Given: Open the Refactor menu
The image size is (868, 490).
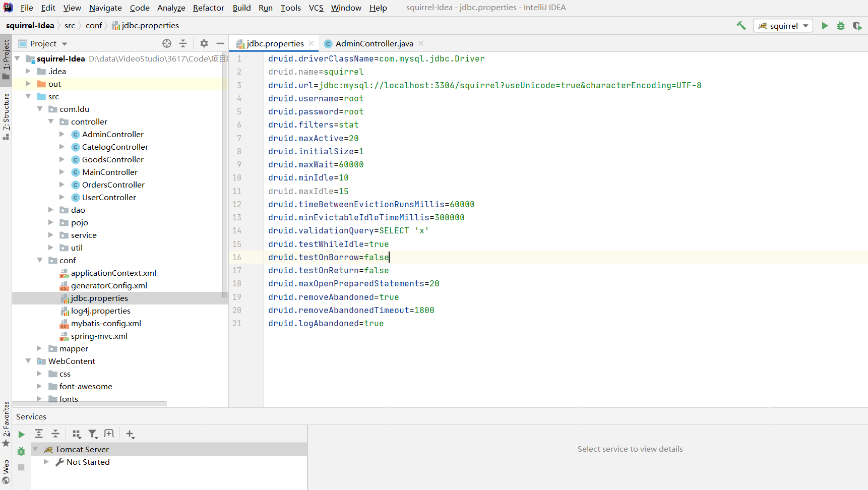Looking at the screenshot, I should [208, 8].
